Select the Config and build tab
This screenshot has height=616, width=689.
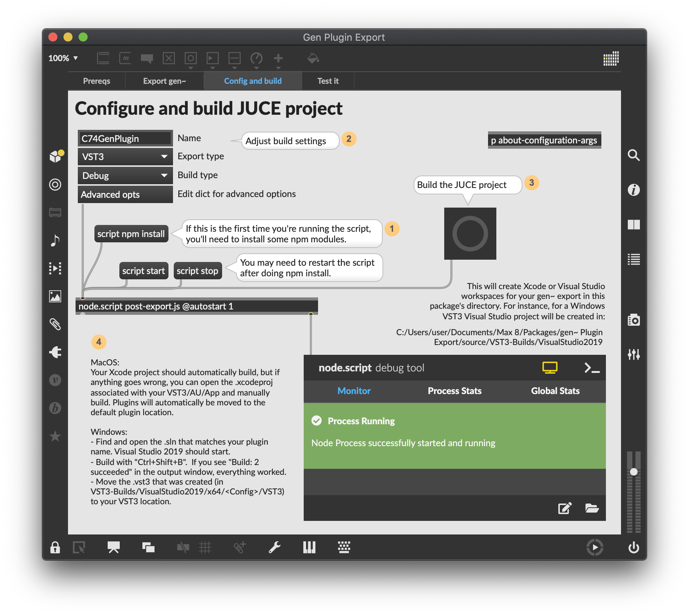253,81
